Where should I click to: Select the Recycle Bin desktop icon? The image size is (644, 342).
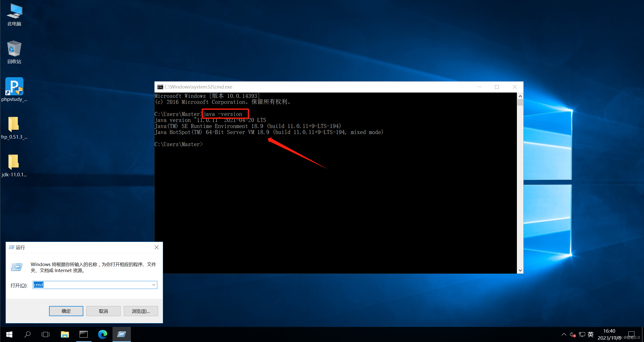(x=14, y=49)
